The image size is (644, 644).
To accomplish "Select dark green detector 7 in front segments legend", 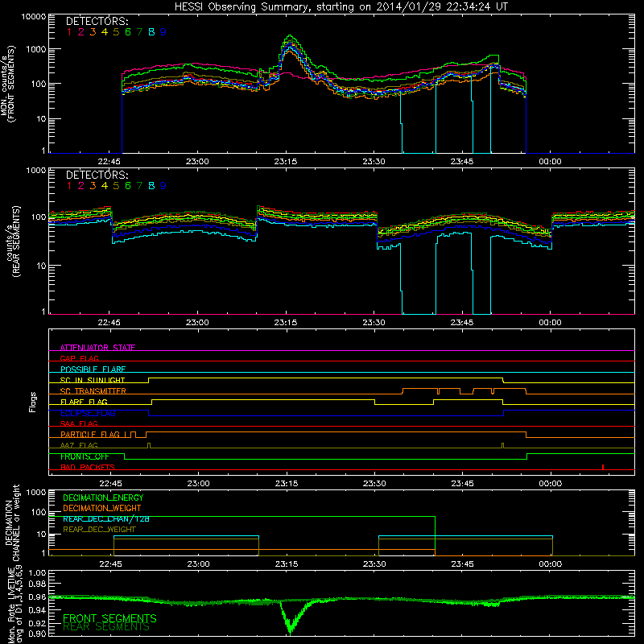I will (x=139, y=32).
